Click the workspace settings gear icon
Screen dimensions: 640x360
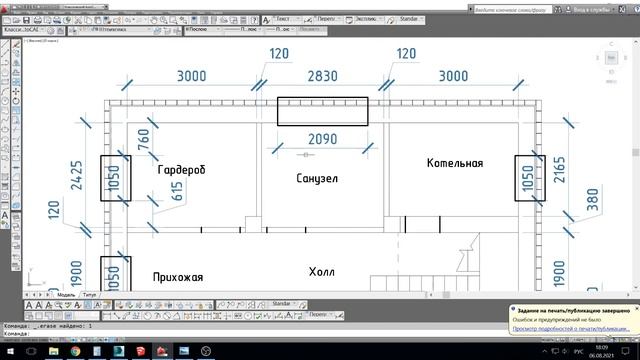[x=51, y=31]
